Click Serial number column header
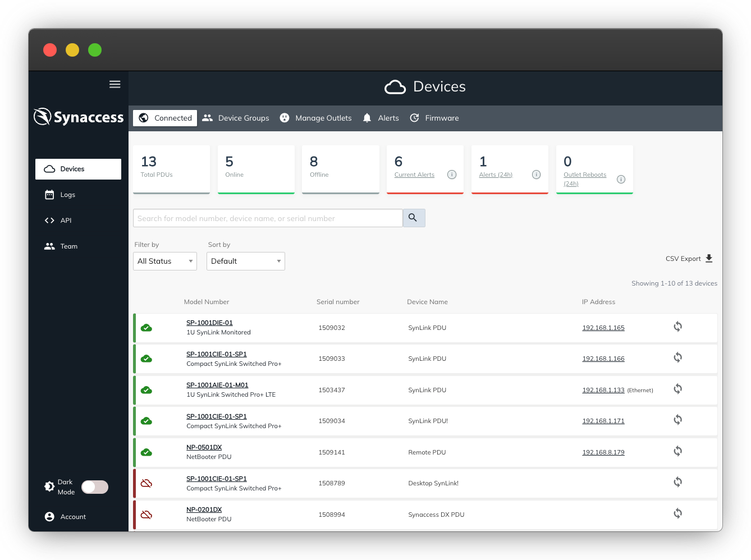The height and width of the screenshot is (560, 751). (338, 302)
